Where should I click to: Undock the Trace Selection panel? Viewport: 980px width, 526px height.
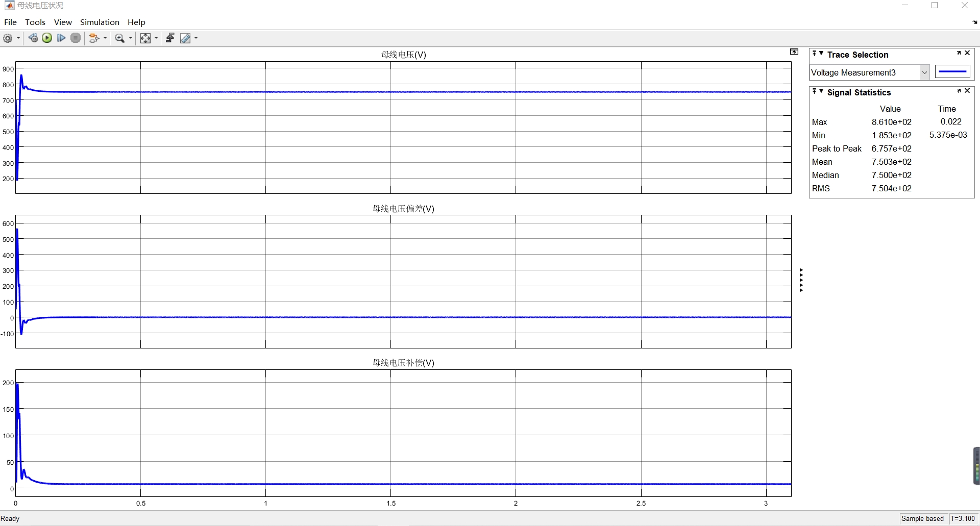click(x=959, y=53)
